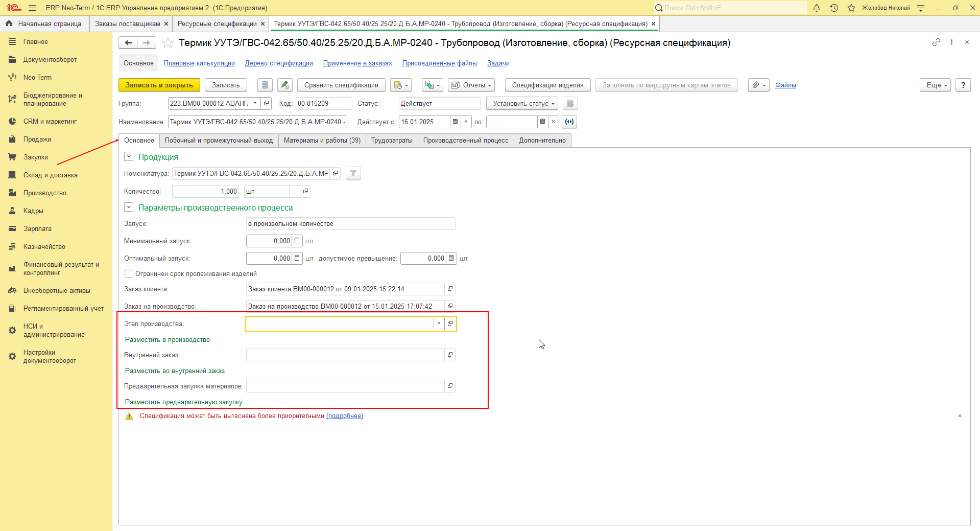Click the Количество input field
980x531 pixels.
[205, 192]
